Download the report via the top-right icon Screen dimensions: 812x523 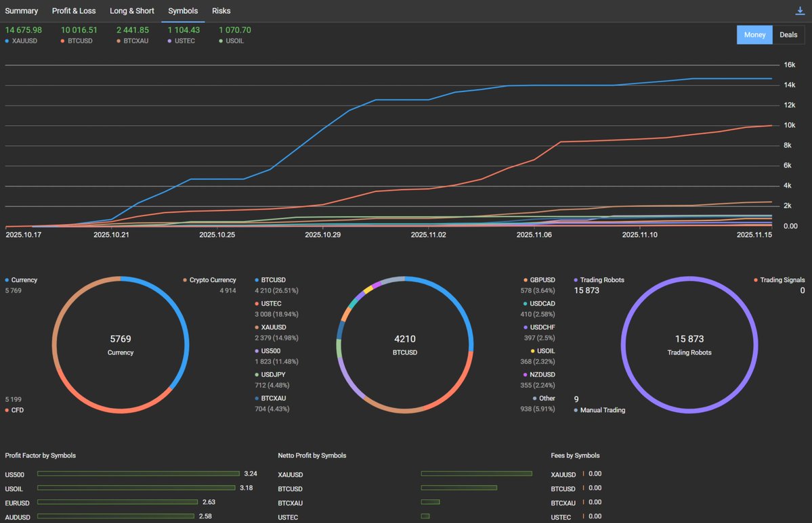pos(800,11)
